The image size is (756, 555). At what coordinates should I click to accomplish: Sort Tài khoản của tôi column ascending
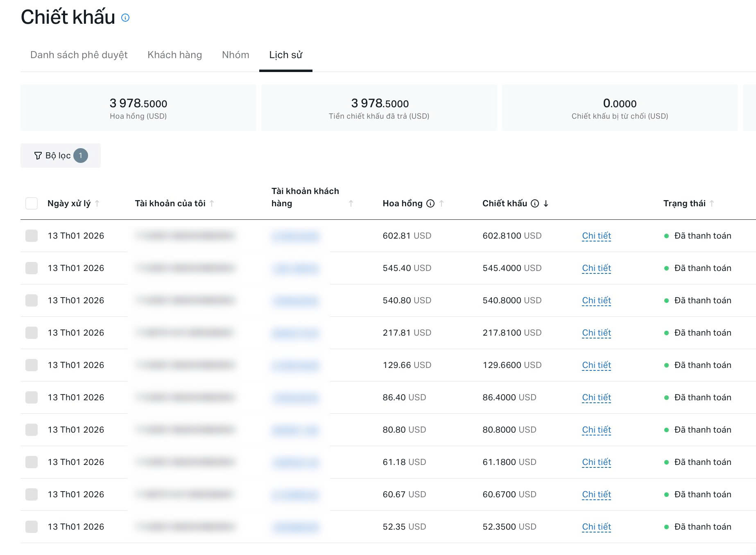(x=212, y=203)
